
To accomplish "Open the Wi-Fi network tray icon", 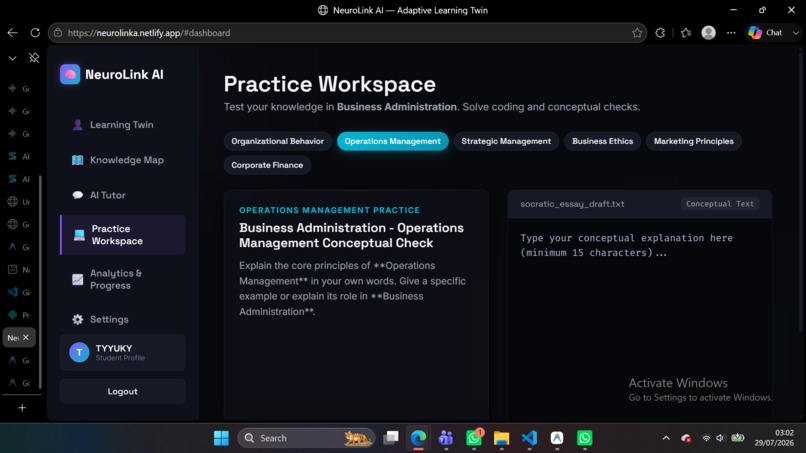I will 706,438.
